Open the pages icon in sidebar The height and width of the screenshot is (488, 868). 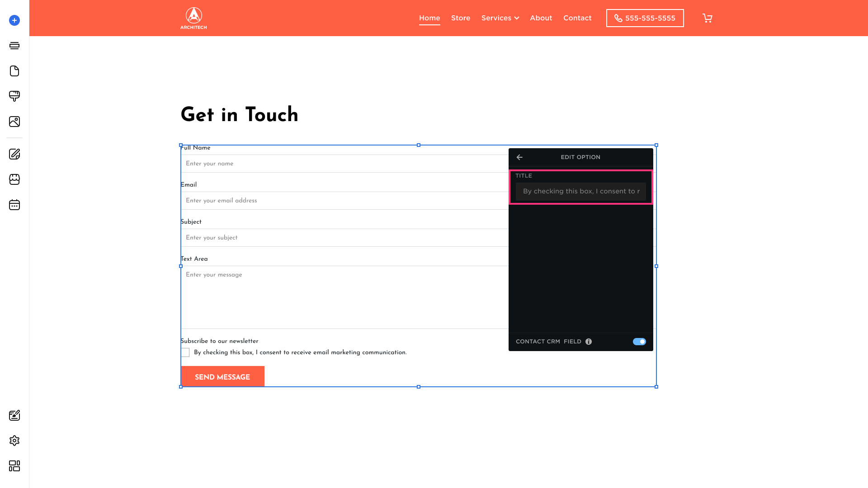click(x=14, y=71)
